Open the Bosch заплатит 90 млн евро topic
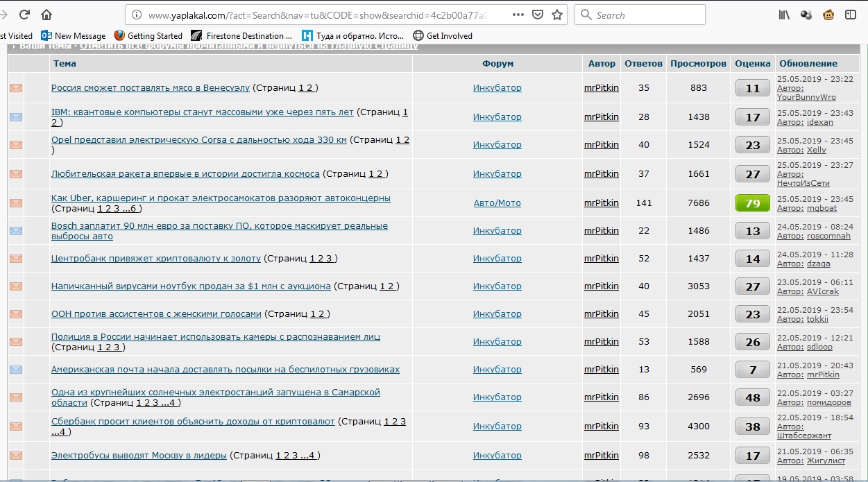Screen dimensions: 868x482 point(219,231)
